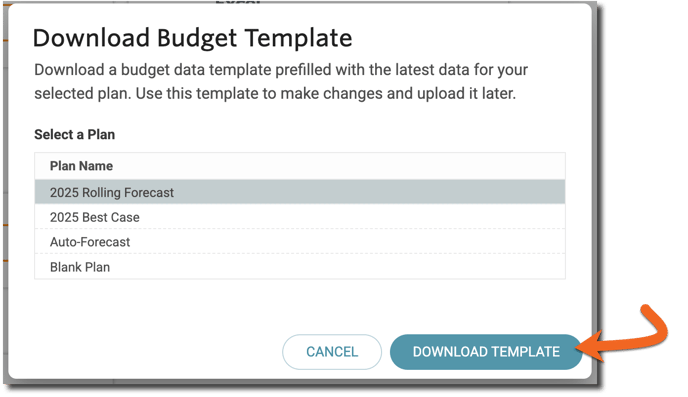Viewport: 688px width, 397px height.
Task: Click empty dialog space below the plan list
Action: click(300, 305)
